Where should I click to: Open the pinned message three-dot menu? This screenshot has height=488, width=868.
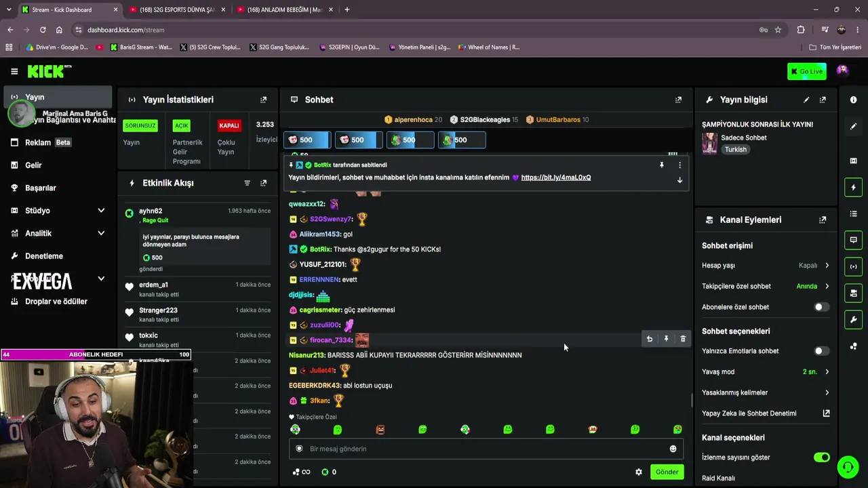(679, 165)
